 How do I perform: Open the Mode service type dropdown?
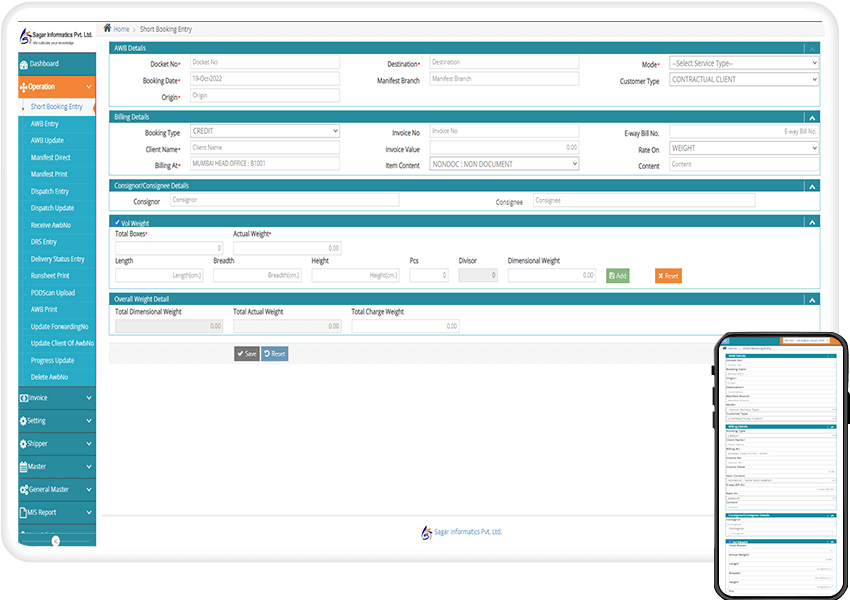[x=743, y=63]
